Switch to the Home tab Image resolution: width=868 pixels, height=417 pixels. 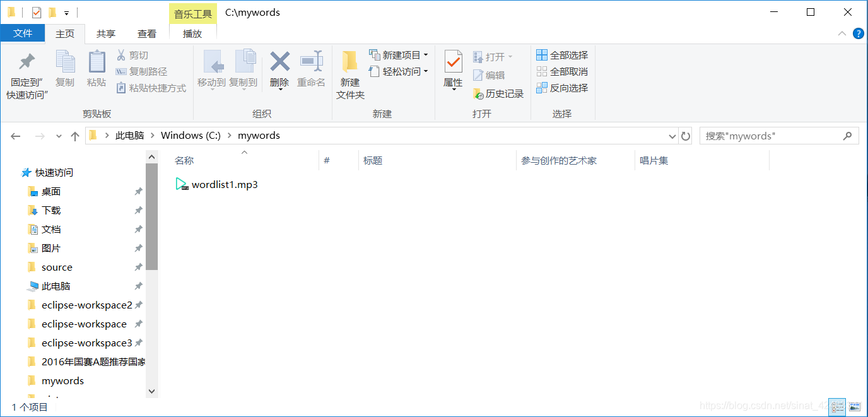click(65, 34)
